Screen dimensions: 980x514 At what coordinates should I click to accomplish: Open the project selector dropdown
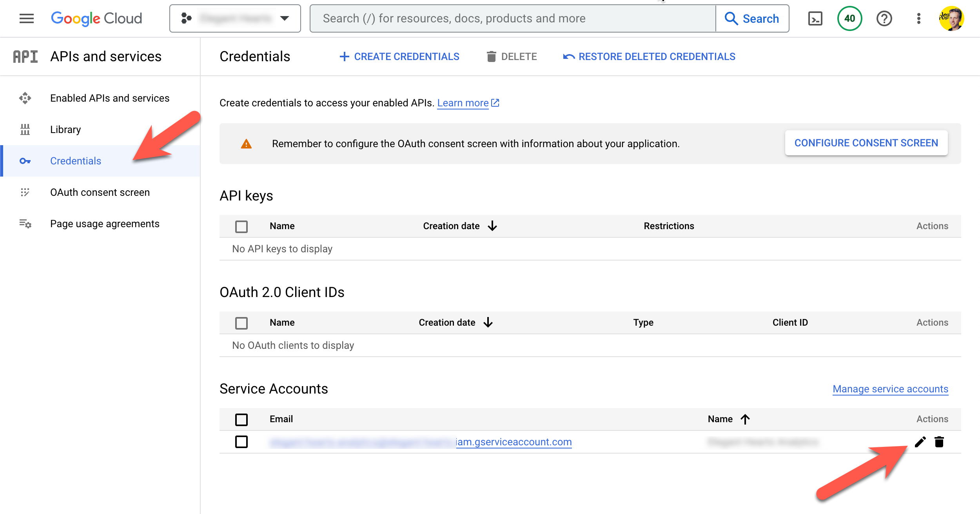click(235, 18)
